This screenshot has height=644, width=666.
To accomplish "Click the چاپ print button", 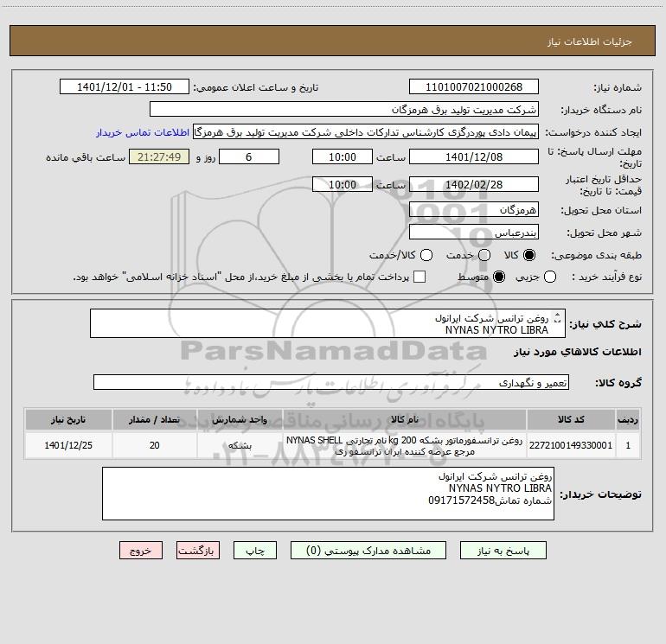I will coord(255,551).
